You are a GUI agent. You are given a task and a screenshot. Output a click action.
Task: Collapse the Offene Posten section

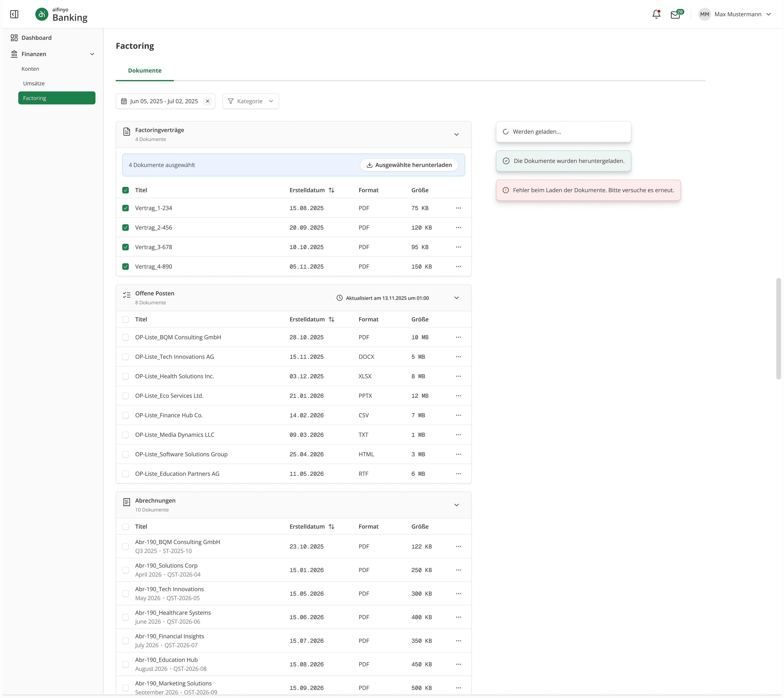point(456,298)
